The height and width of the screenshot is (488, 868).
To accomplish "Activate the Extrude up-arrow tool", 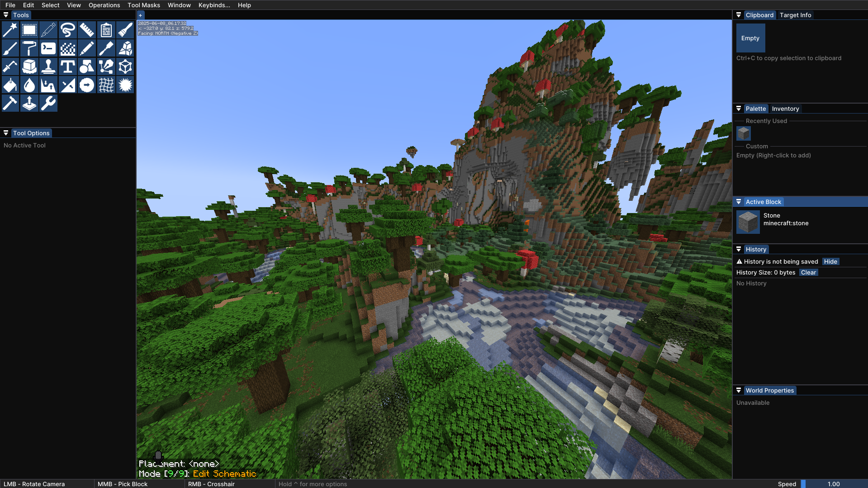I will (x=29, y=103).
